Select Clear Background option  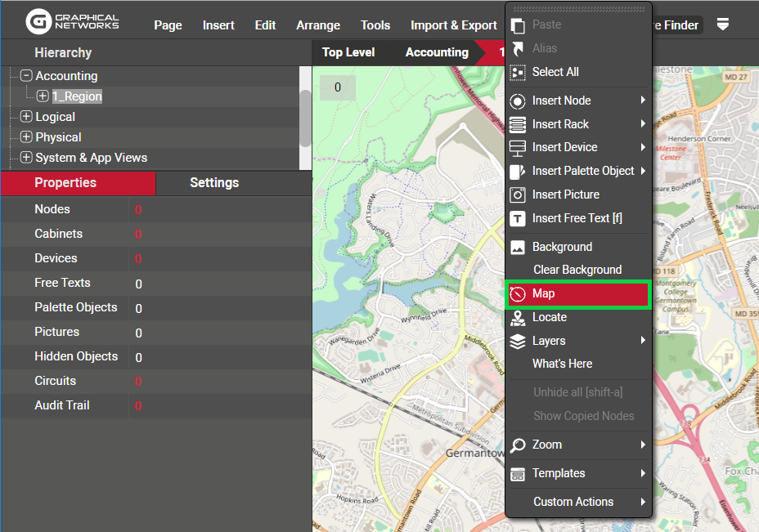[577, 270]
